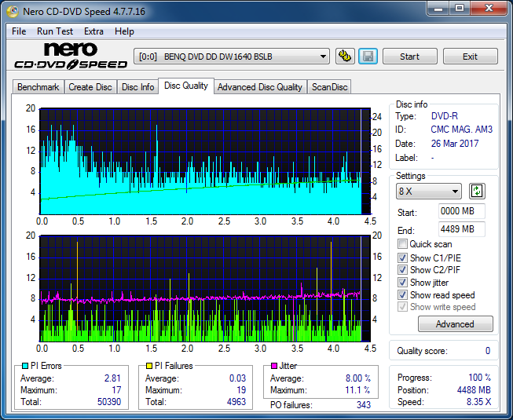Click the Jitter maximum 11.1 % value

[x=357, y=390]
